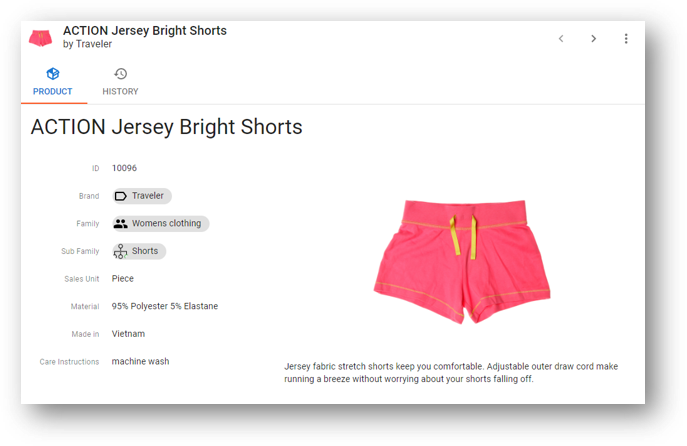Click the hierarchy icon in Shorts chip

[120, 251]
